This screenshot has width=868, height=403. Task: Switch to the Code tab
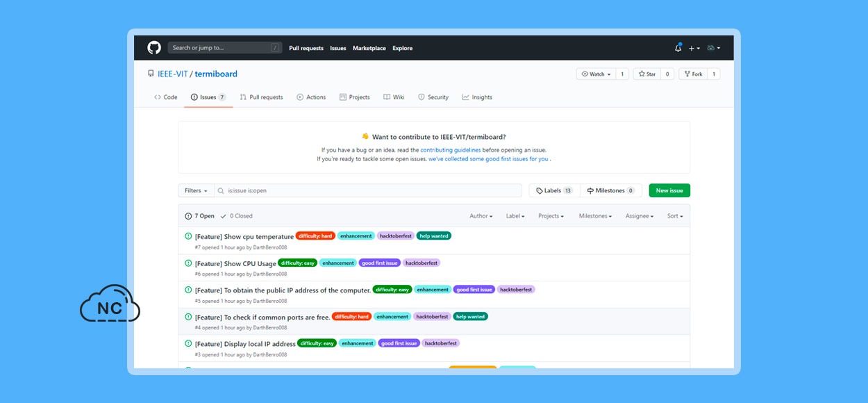(166, 97)
